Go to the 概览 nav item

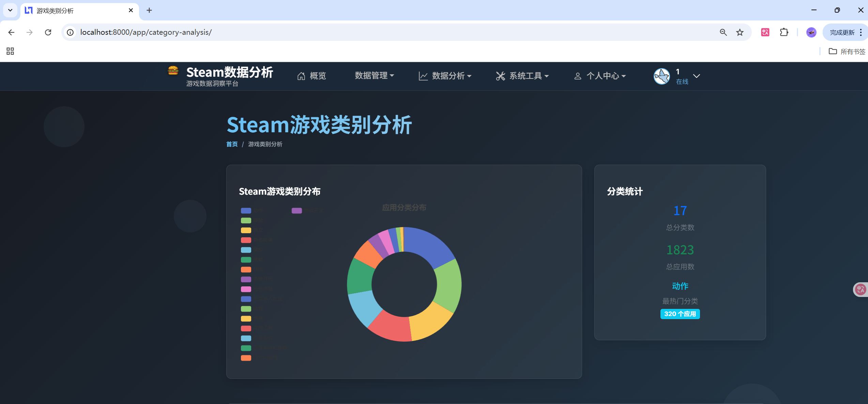click(x=311, y=76)
